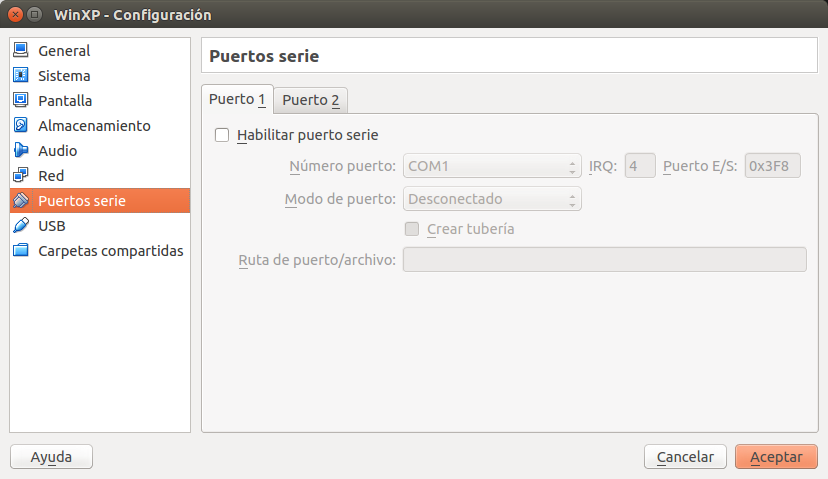Expand the Modo de puerto dropdown
Screen dimensions: 828x479
(492, 199)
